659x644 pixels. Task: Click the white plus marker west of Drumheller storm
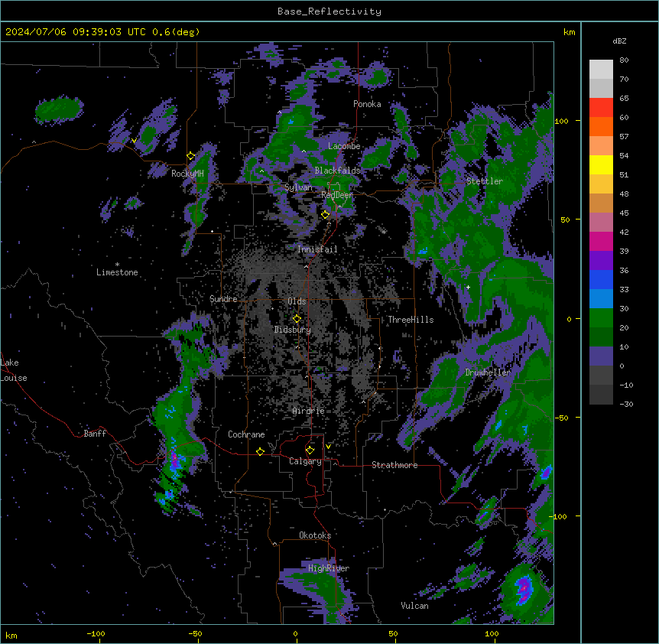pyautogui.click(x=468, y=287)
